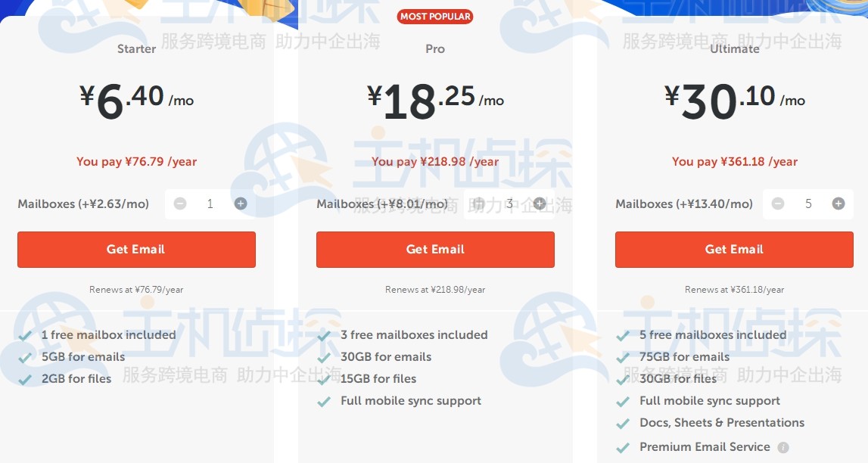The width and height of the screenshot is (868, 463).
Task: Click checkmark beside 1 free mailbox included
Action: 26,335
